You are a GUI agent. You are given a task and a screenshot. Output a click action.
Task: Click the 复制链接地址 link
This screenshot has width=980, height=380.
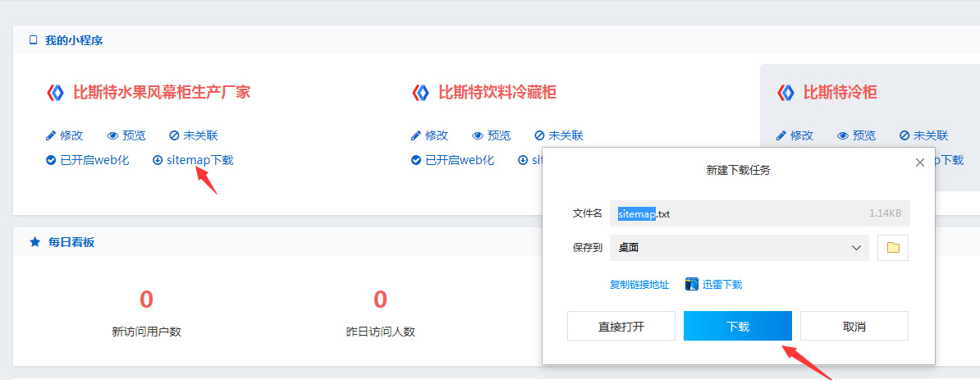[639, 285]
